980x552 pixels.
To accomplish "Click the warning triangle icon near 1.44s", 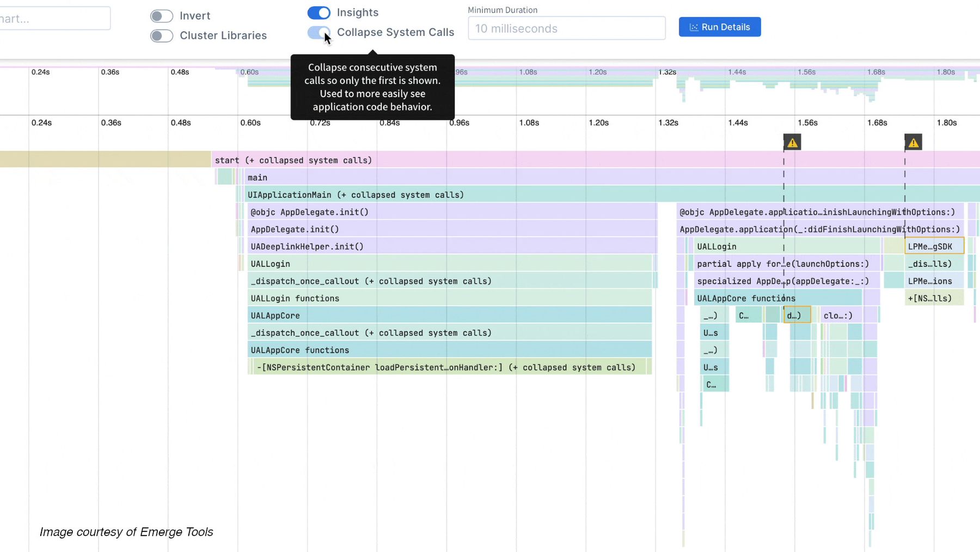I will (x=792, y=142).
